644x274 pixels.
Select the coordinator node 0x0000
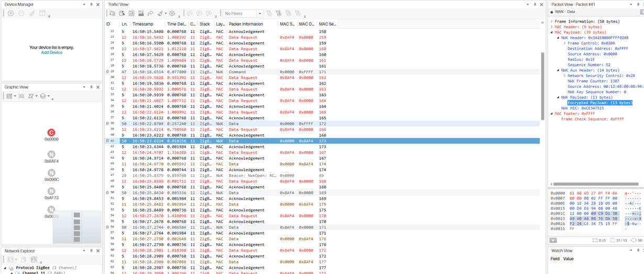point(51,133)
